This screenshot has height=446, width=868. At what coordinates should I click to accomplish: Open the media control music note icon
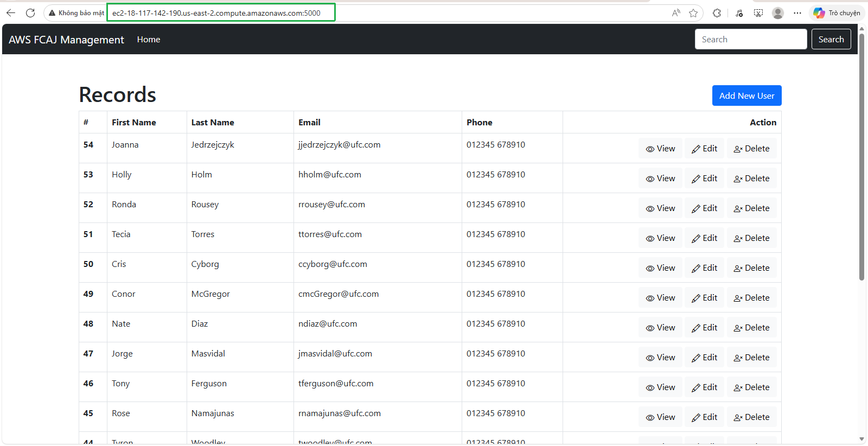[739, 13]
